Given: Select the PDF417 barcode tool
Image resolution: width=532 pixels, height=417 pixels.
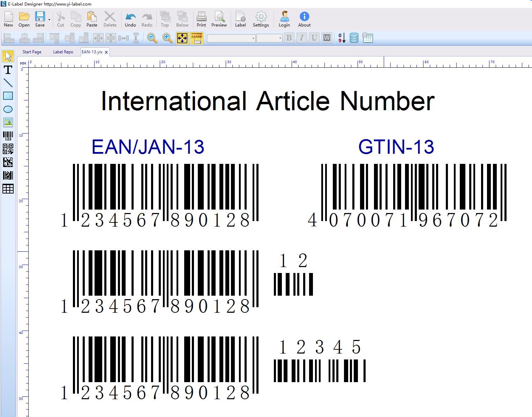Looking at the screenshot, I should click(x=8, y=175).
